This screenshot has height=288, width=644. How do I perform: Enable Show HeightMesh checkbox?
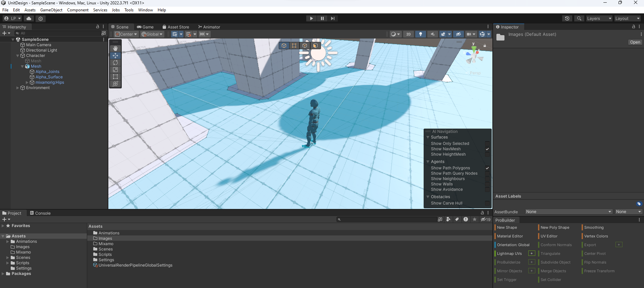[487, 154]
